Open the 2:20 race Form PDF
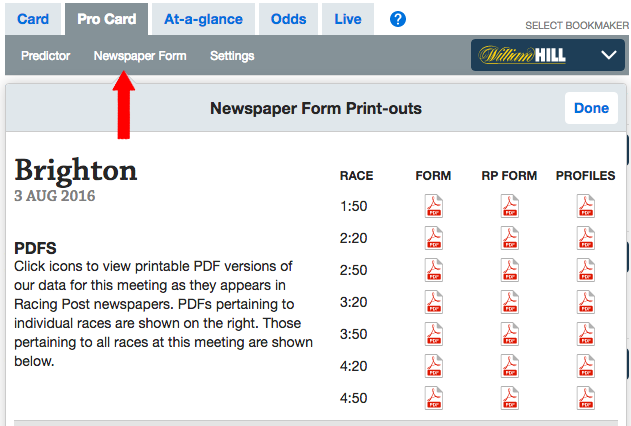The width and height of the screenshot is (631, 426). point(434,238)
